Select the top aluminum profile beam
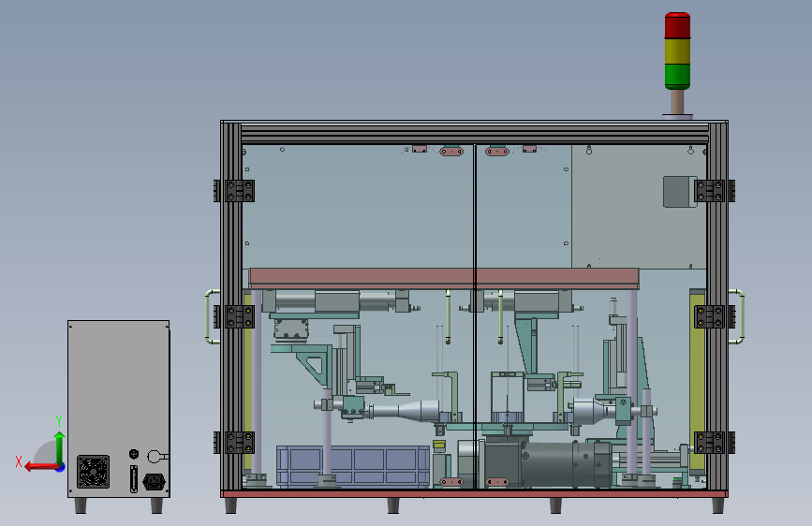This screenshot has height=526, width=812. click(x=474, y=134)
